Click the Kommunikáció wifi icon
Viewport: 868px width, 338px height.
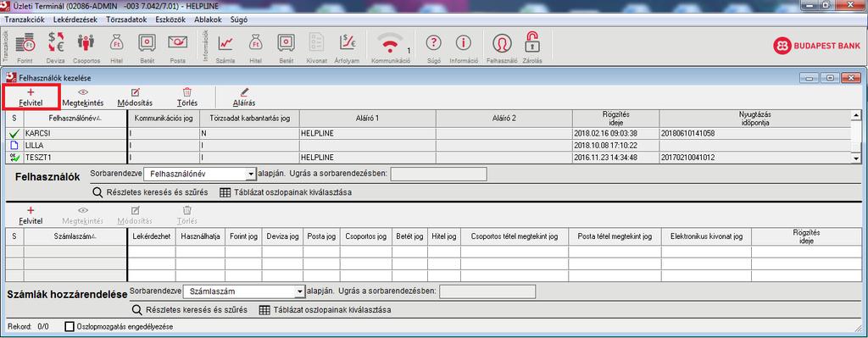pos(391,47)
